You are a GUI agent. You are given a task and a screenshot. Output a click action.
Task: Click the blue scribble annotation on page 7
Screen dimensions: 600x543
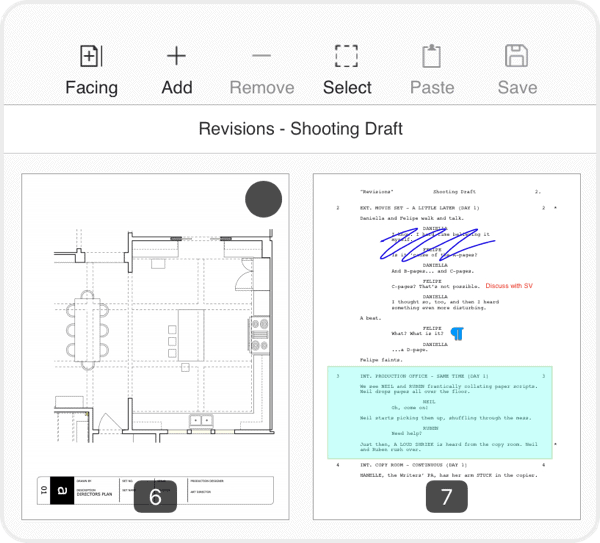(437, 245)
